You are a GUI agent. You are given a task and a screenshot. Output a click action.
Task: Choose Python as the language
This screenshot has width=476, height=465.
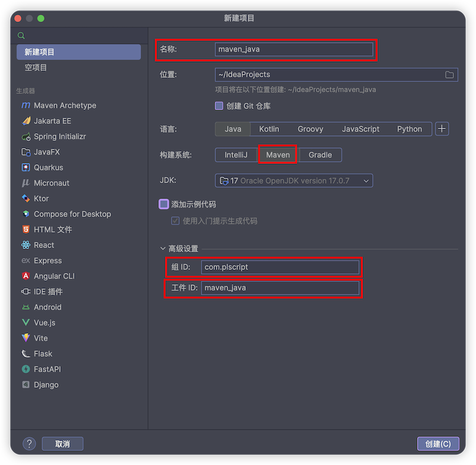[409, 129]
